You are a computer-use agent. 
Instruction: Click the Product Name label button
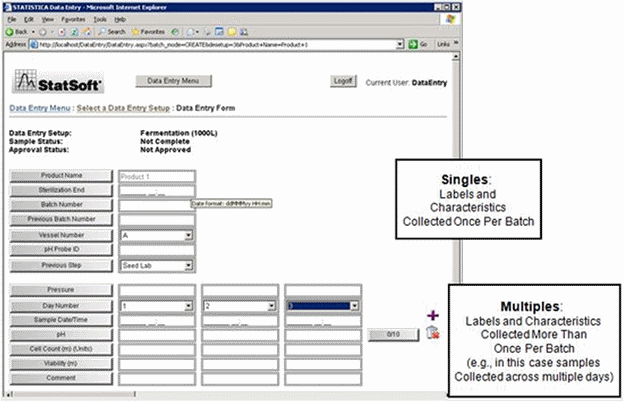click(x=61, y=176)
